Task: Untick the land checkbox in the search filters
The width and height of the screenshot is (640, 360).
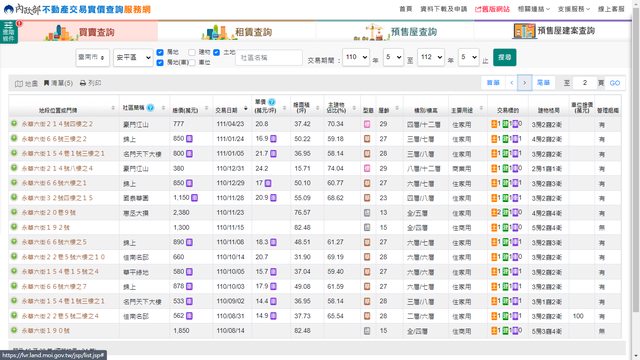Action: point(216,52)
